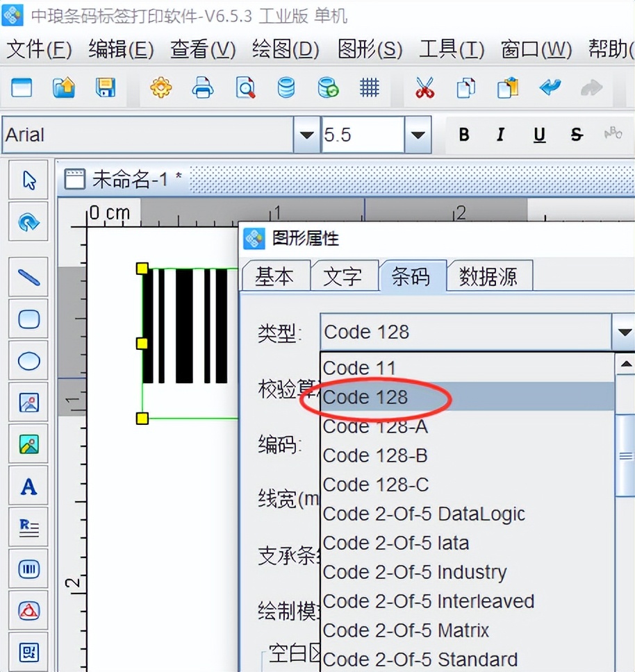Screen dimensions: 635x672
Task: Click the settings gear on the toolbar
Action: point(161,87)
